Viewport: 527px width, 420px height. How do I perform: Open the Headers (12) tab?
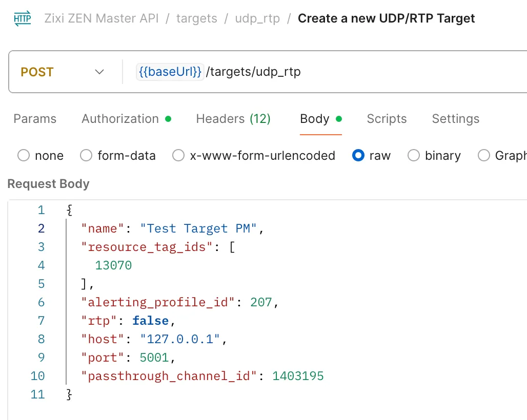pos(233,119)
